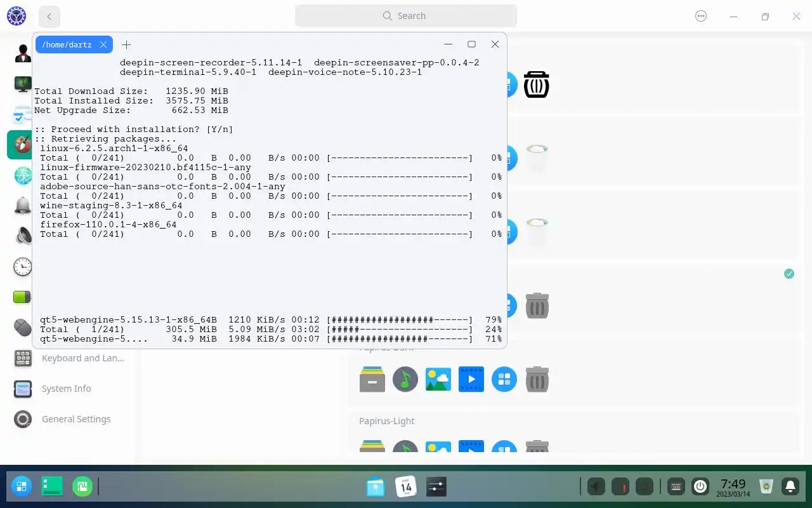Open the onscreen keyboard tray icon

pyautogui.click(x=676, y=487)
